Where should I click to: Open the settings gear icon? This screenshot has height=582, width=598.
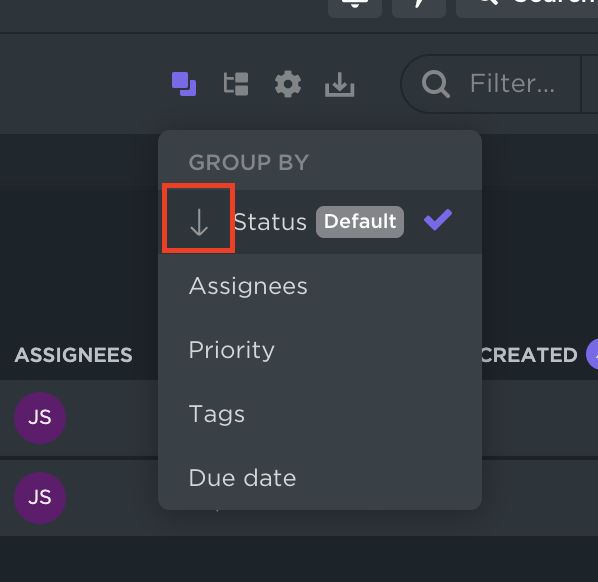(x=288, y=84)
